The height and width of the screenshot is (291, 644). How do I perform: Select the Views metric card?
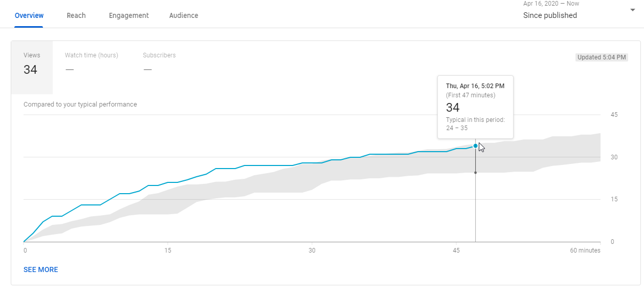tap(32, 65)
